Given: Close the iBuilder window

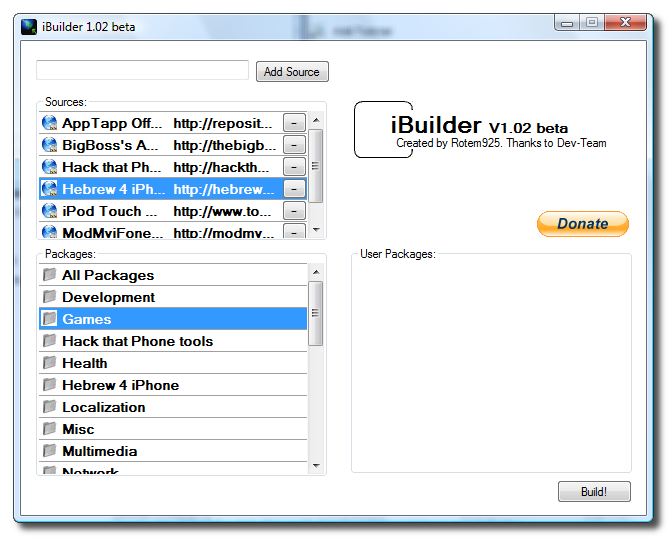Looking at the screenshot, I should tap(625, 22).
